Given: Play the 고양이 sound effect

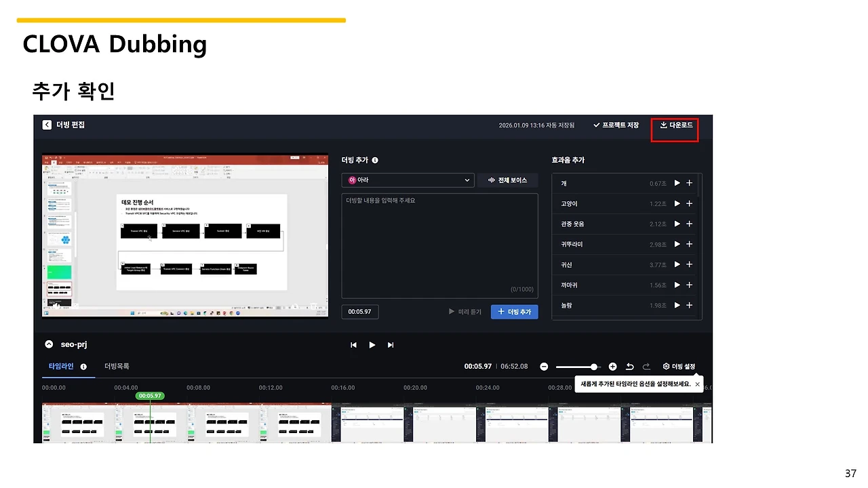Looking at the screenshot, I should [x=677, y=203].
